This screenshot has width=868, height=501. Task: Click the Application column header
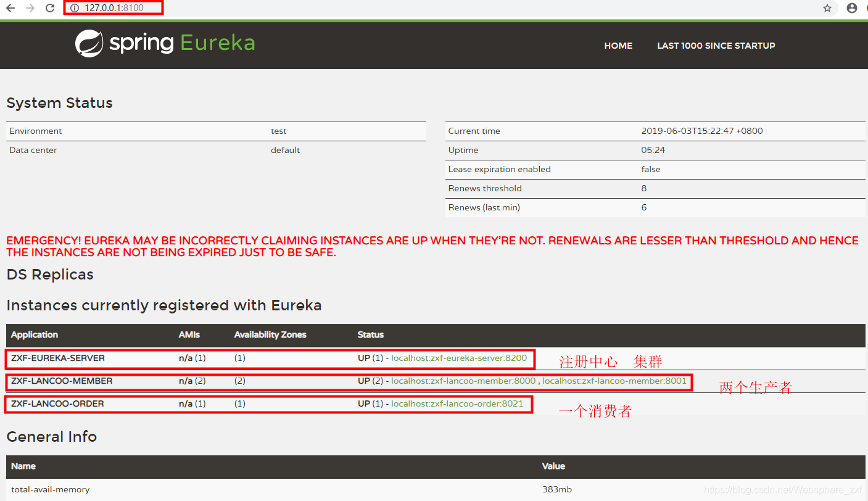coord(35,334)
